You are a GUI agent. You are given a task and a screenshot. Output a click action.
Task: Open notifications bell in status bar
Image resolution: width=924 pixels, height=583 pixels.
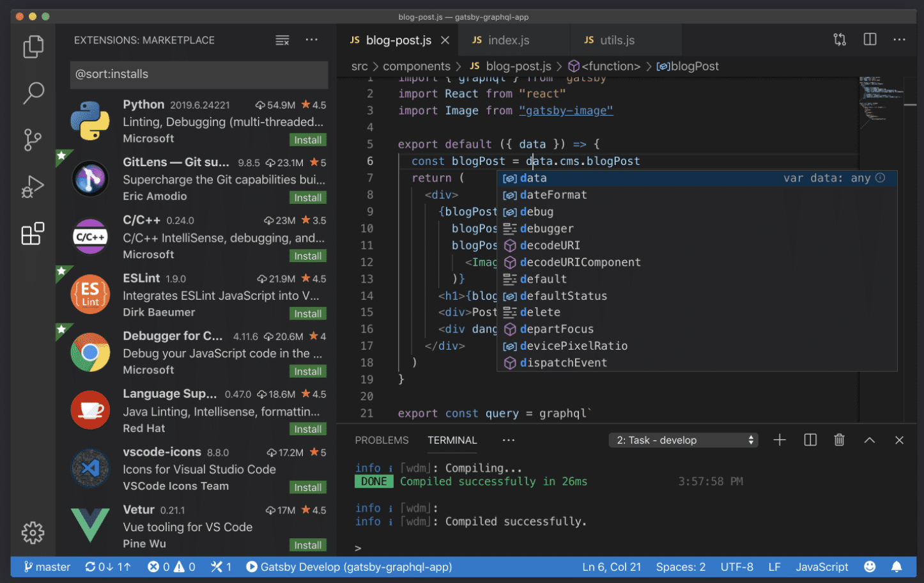[x=897, y=567]
